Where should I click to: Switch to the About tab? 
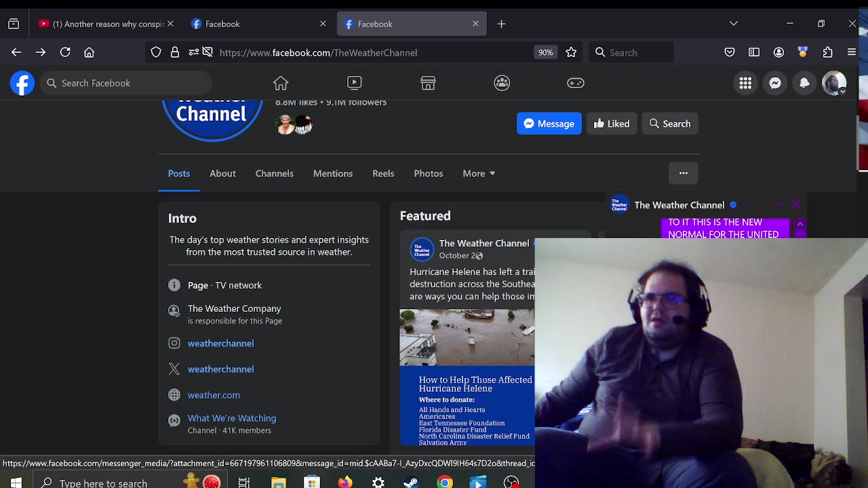click(222, 174)
